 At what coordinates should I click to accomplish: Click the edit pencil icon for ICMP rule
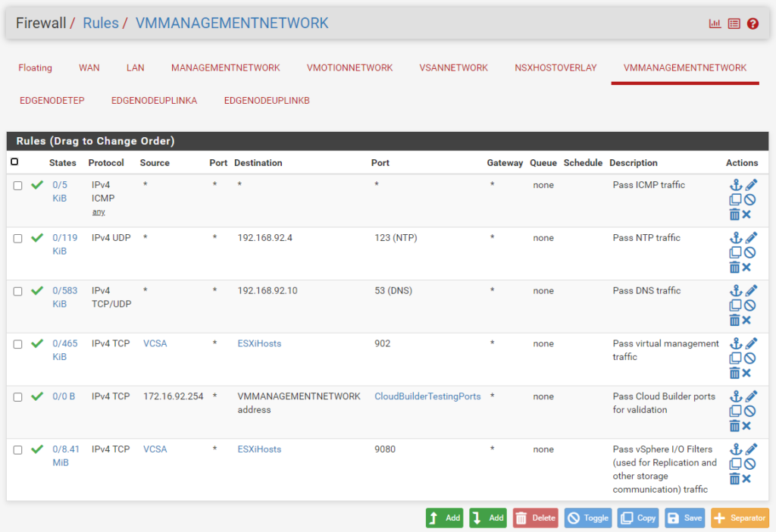(x=751, y=185)
